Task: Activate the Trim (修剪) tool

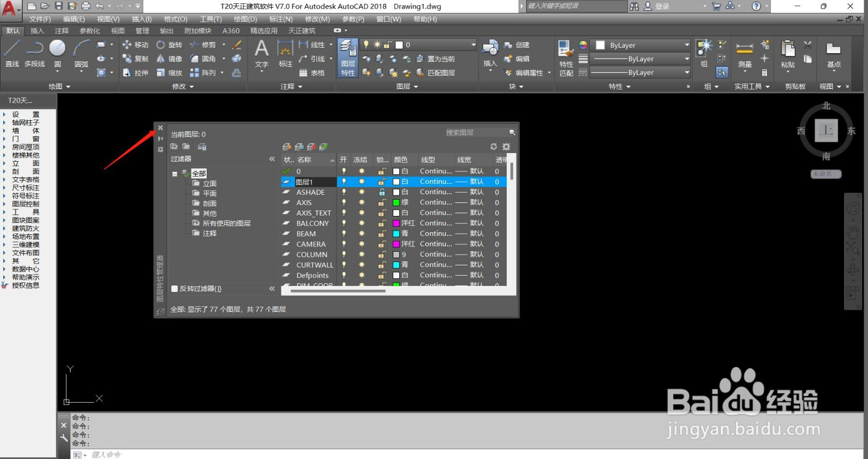Action: (x=203, y=44)
